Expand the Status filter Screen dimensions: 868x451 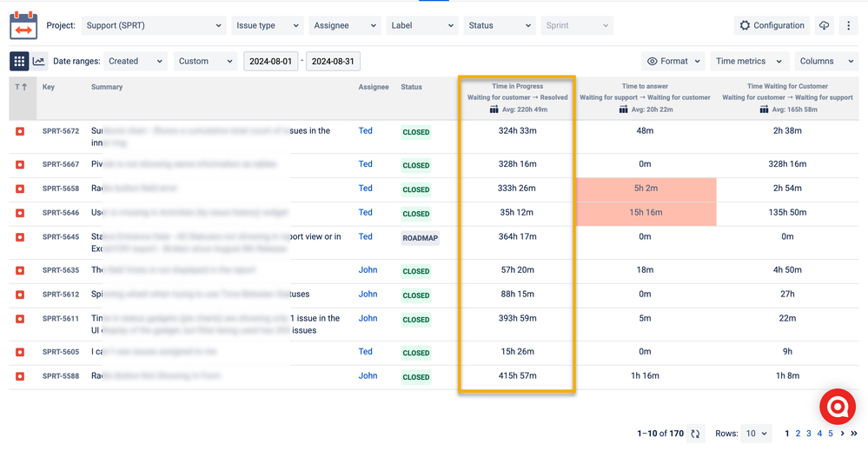point(500,25)
